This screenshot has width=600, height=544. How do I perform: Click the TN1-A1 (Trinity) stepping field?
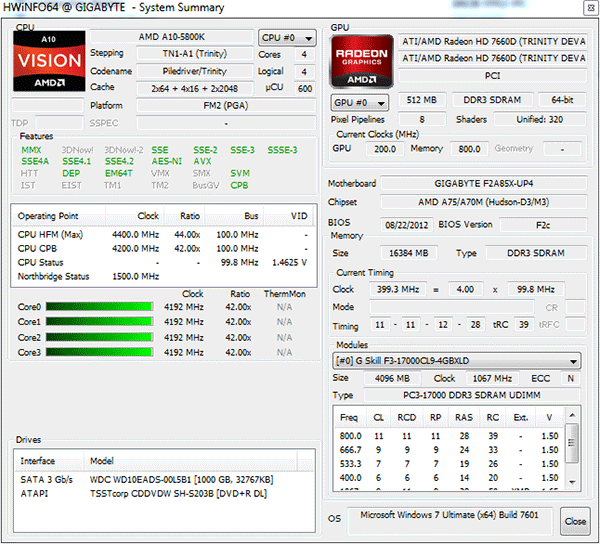(195, 54)
